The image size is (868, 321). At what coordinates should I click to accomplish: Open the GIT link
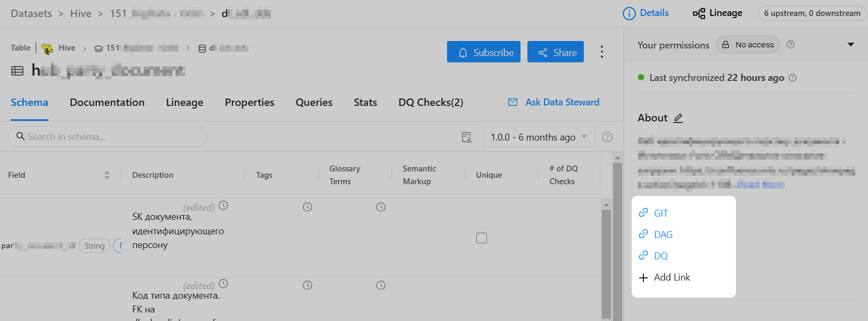coord(660,213)
